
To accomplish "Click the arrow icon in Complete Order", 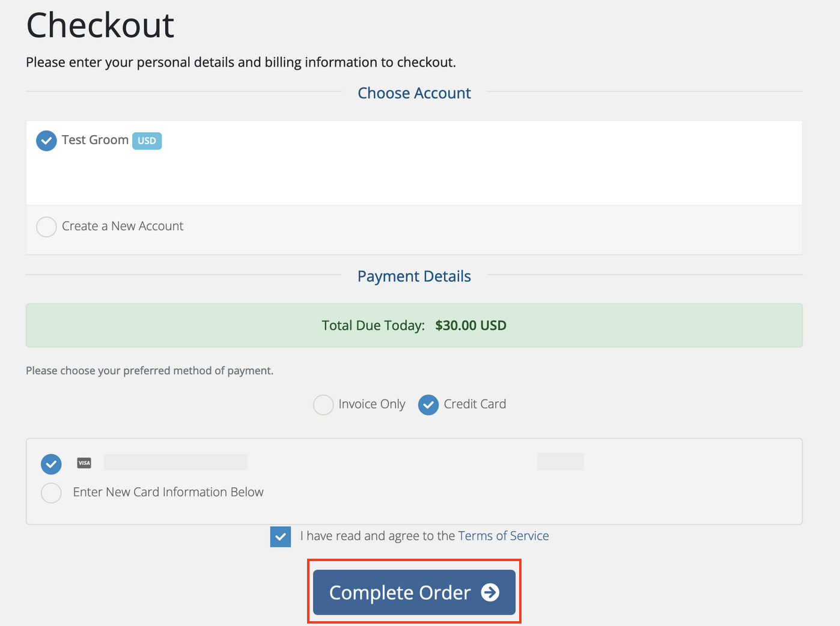I will 490,592.
